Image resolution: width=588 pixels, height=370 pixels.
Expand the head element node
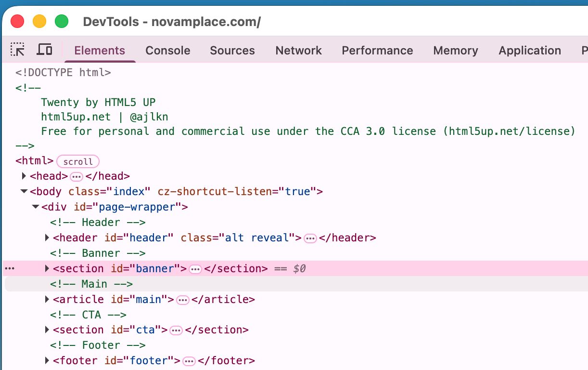[24, 176]
